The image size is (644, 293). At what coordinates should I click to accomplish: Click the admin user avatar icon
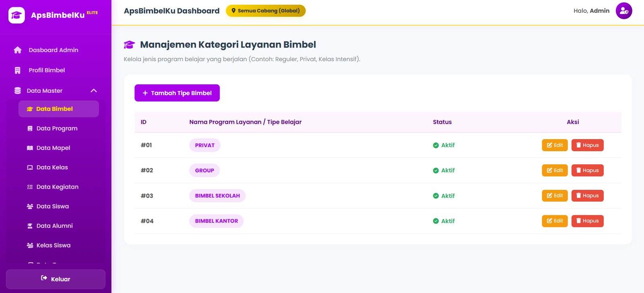[x=624, y=11]
